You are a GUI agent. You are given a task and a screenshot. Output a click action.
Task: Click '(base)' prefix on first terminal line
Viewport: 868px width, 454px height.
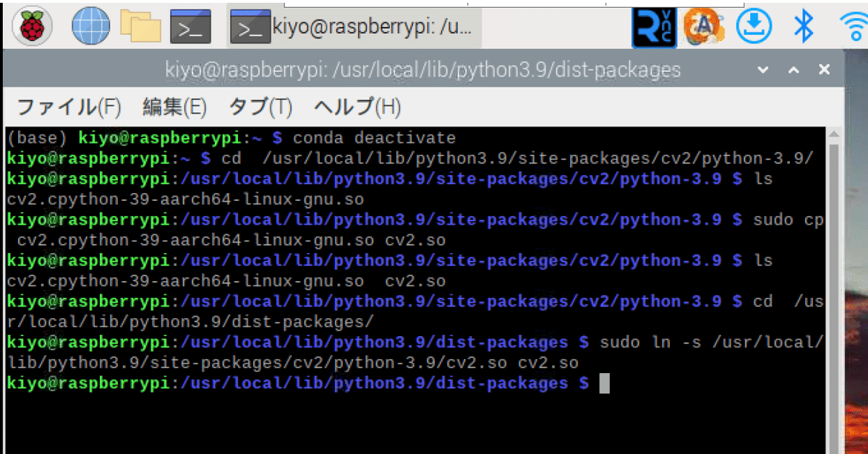(38, 137)
